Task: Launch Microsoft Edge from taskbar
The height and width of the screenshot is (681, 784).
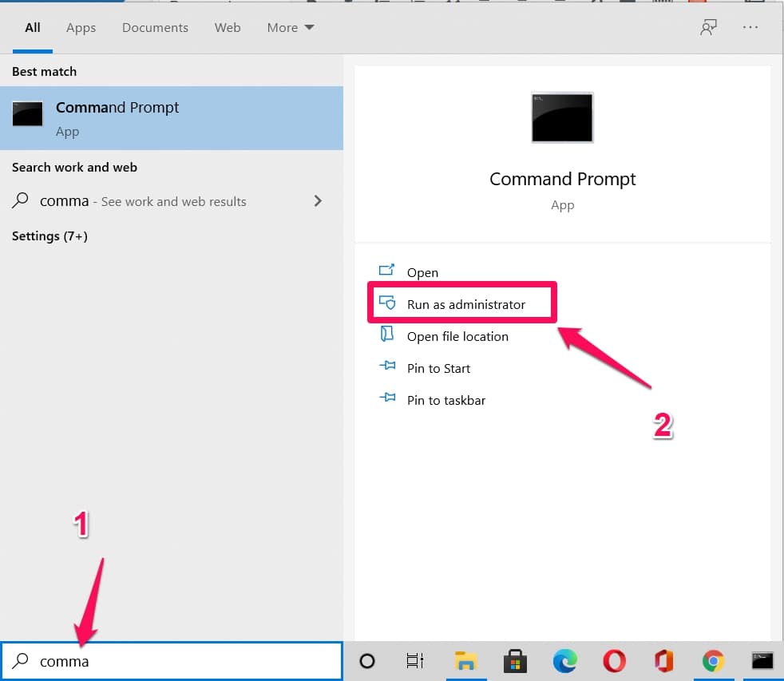Action: (x=565, y=661)
